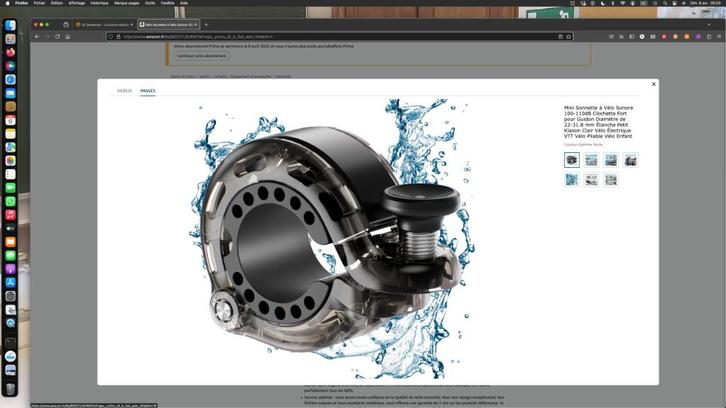Toggle reader view icon in address bar

560,37
